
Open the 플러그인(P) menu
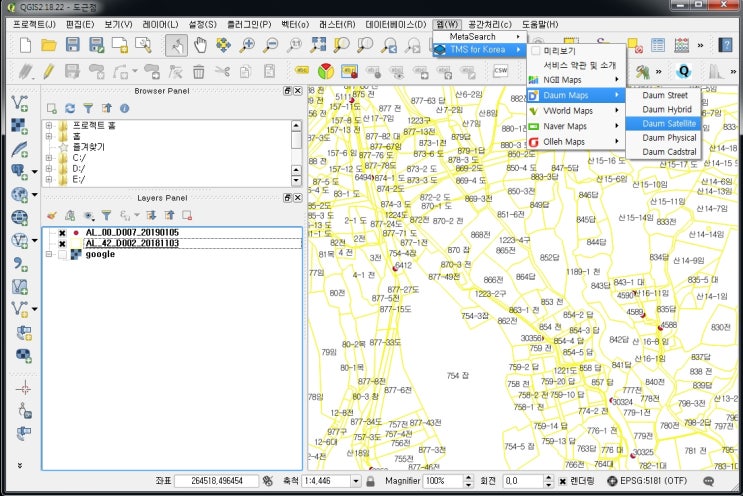[249, 24]
